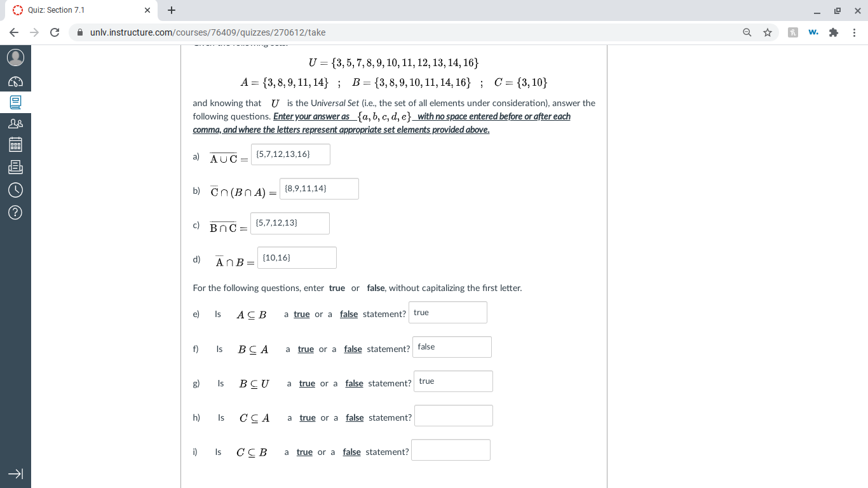Close the Quiz: Section 7.1 tab
The width and height of the screenshot is (868, 488).
(x=147, y=10)
